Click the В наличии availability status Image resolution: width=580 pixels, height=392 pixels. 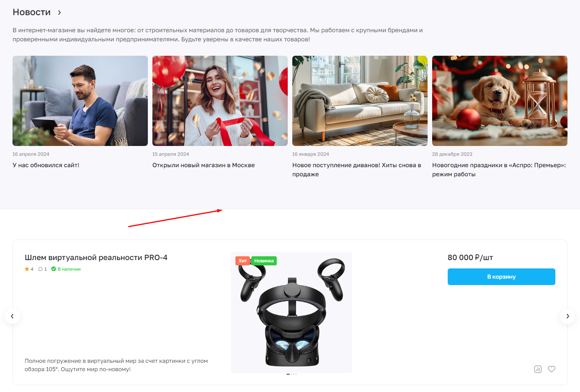pyautogui.click(x=66, y=269)
